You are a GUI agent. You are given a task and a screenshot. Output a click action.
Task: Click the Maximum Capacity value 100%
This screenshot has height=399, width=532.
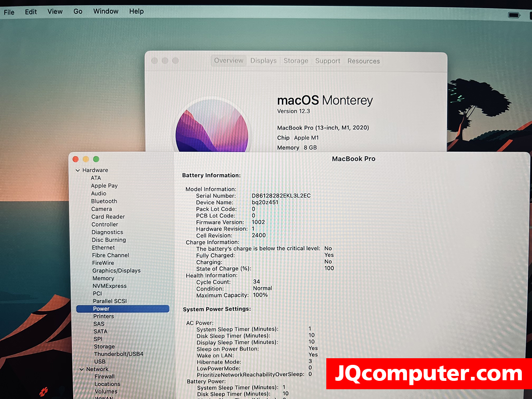(260, 295)
